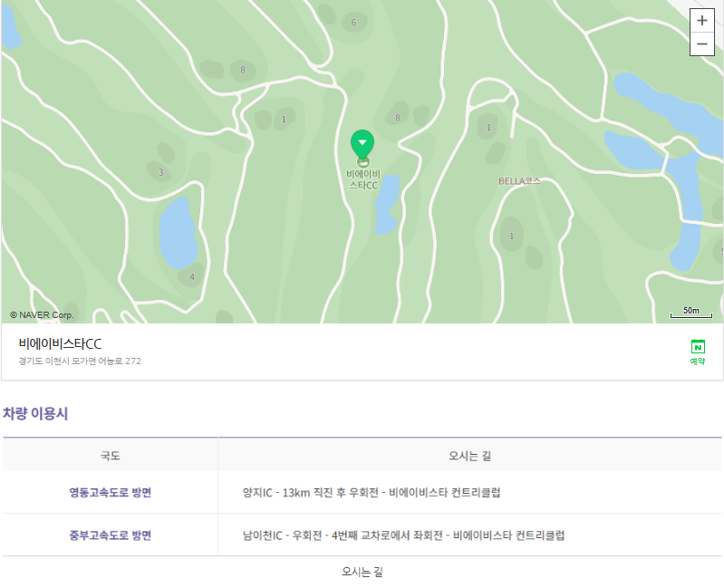Select hole 3 marker on map
The height and width of the screenshot is (588, 724).
pyautogui.click(x=160, y=173)
